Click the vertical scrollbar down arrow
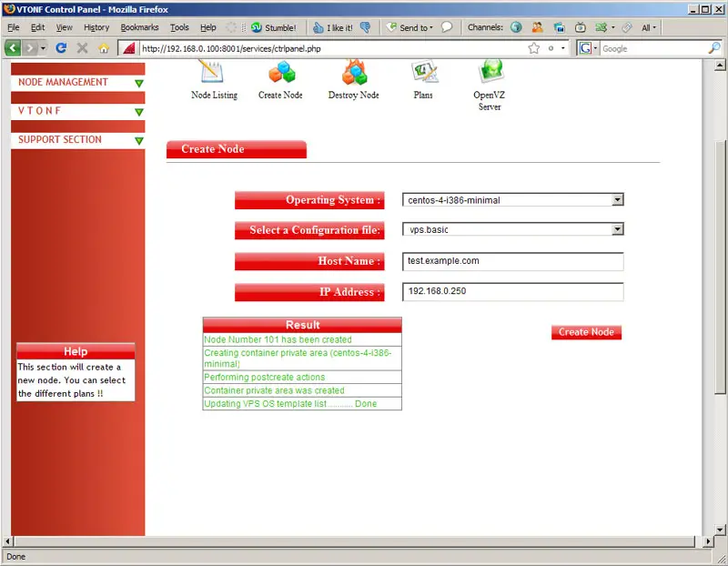 tap(720, 530)
